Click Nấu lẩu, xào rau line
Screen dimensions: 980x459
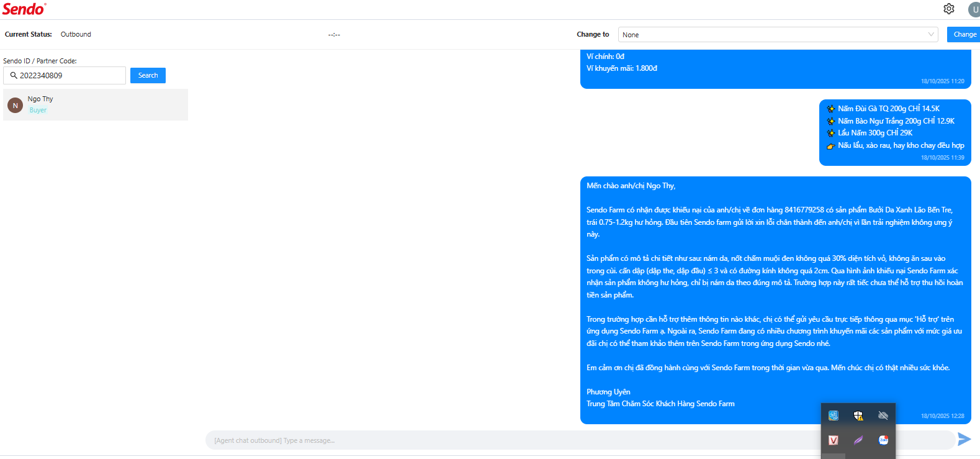[x=896, y=145]
